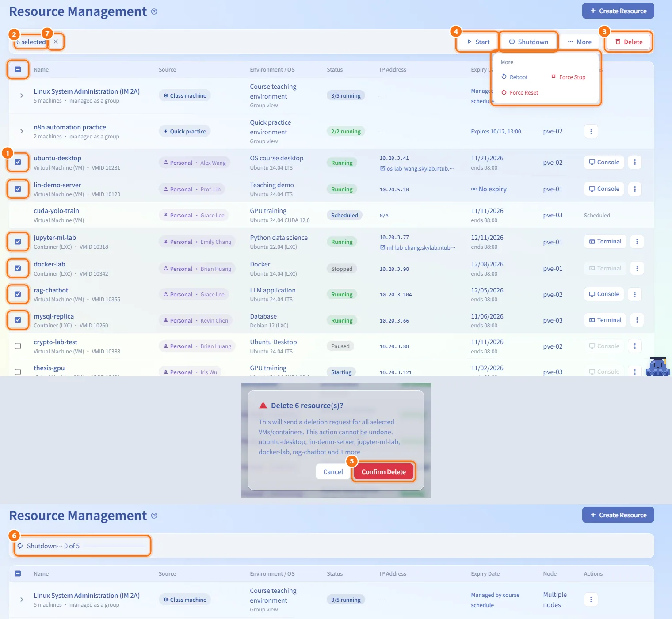
Task: Open kebab menu for lin-demo-server row
Action: click(635, 189)
